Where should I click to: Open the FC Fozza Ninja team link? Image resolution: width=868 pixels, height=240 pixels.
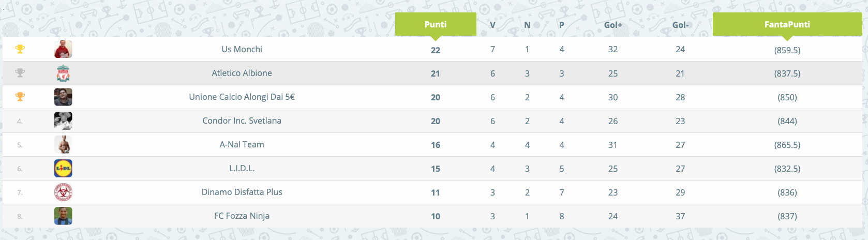coord(242,216)
